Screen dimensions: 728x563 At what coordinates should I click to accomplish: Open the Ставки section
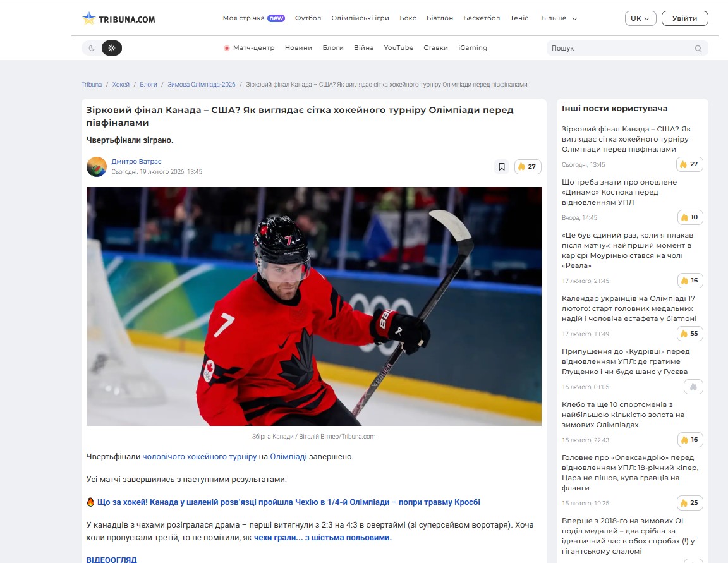point(435,48)
